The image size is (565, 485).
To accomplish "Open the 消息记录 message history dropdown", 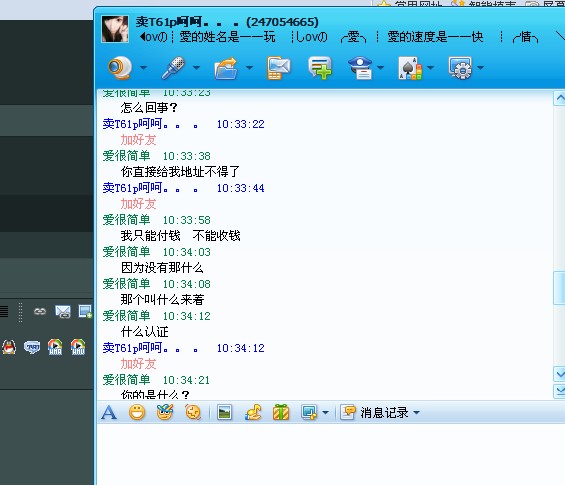I will [417, 413].
